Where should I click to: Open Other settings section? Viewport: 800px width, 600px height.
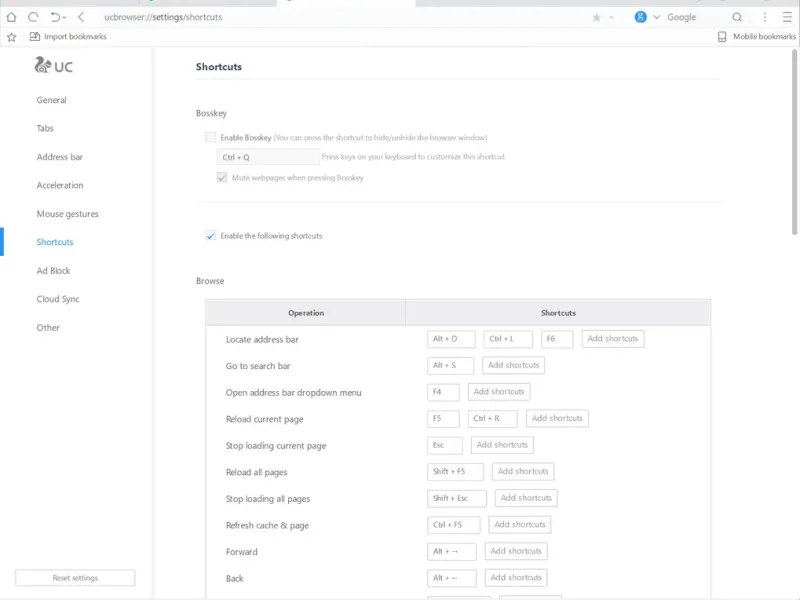pyautogui.click(x=48, y=328)
